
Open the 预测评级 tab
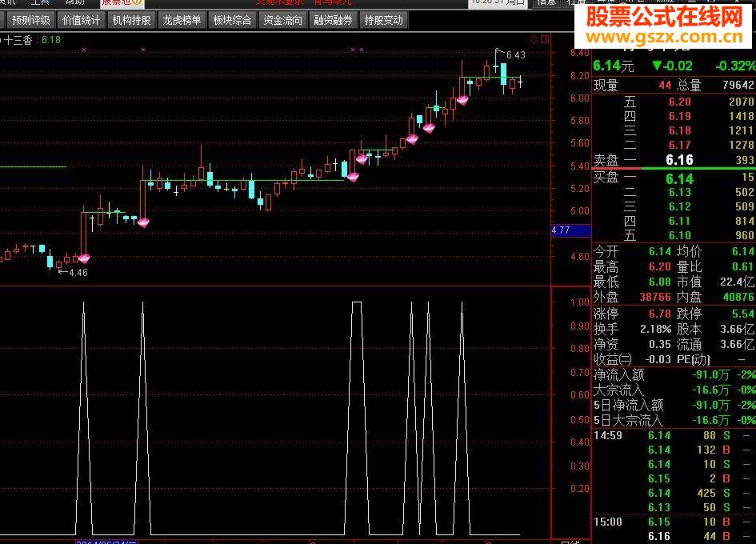pos(30,20)
